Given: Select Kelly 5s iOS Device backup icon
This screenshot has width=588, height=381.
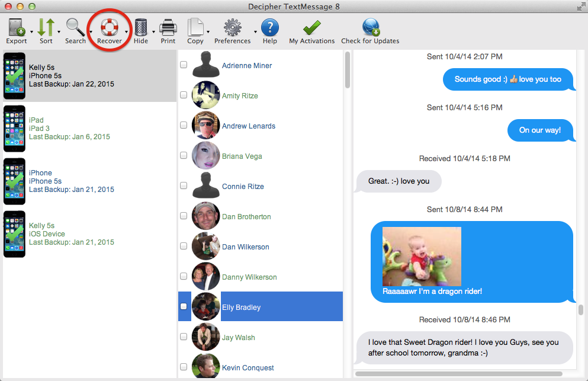Looking at the screenshot, I should pos(15,234).
